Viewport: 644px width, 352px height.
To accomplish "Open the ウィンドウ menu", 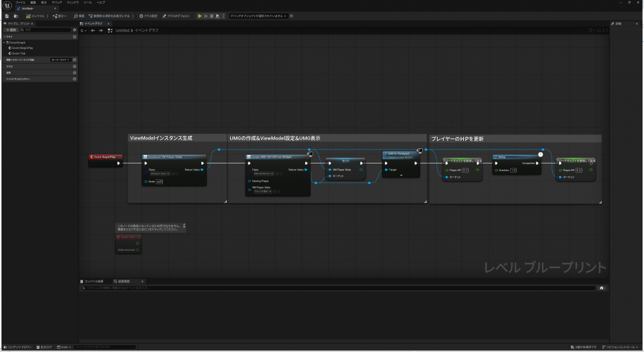I will click(73, 3).
